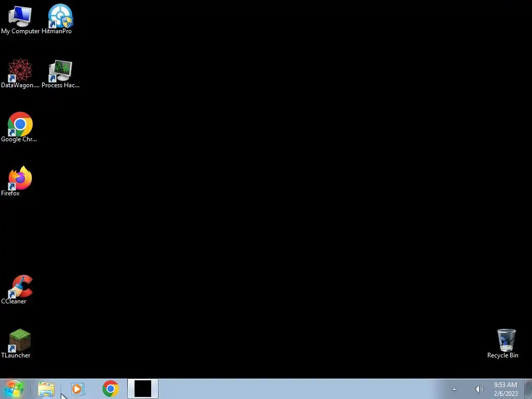The height and width of the screenshot is (399, 532).
Task: Open the clock showing 9:53 AM
Action: tap(506, 389)
